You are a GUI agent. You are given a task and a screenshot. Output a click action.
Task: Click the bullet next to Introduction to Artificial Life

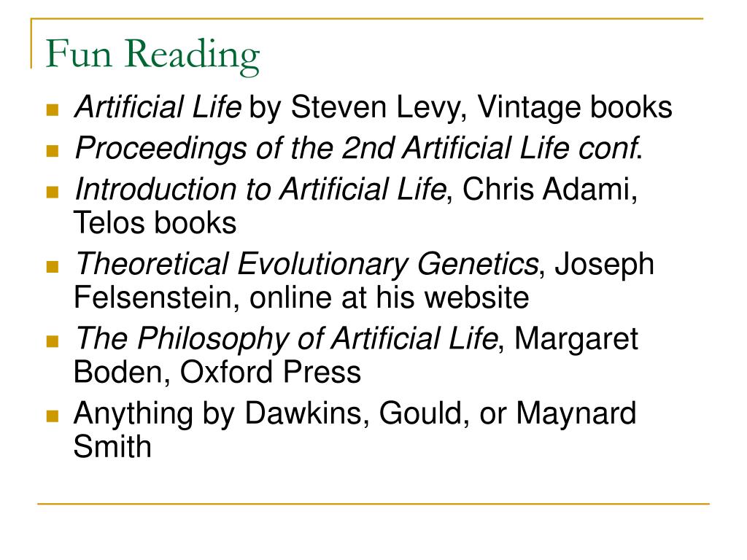pyautogui.click(x=53, y=192)
